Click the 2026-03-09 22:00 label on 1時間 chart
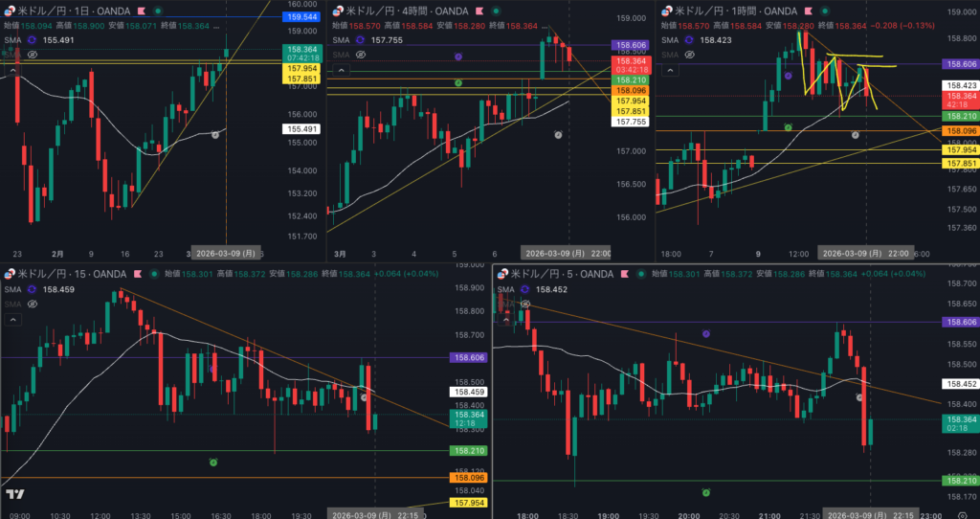980x519 pixels. pyautogui.click(x=866, y=254)
